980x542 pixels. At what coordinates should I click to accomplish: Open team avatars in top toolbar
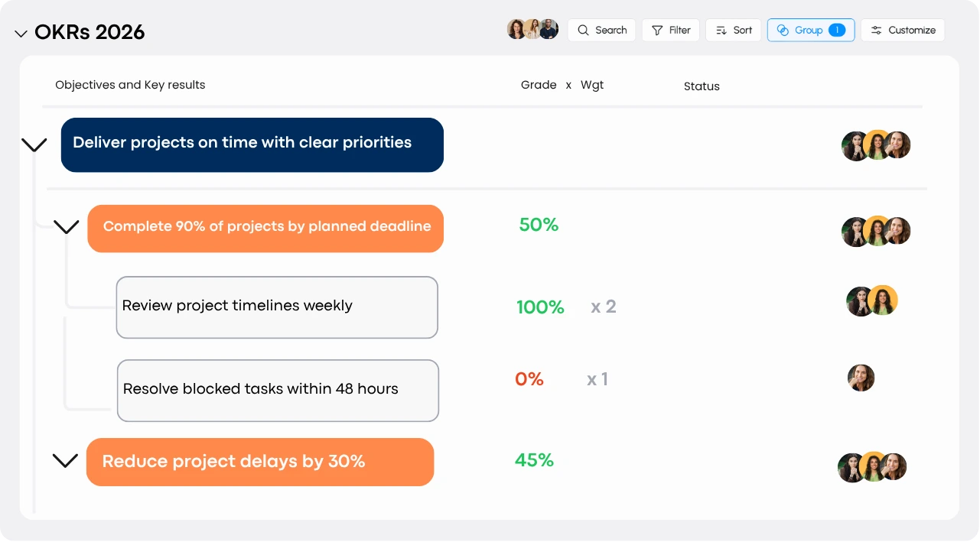pyautogui.click(x=532, y=30)
